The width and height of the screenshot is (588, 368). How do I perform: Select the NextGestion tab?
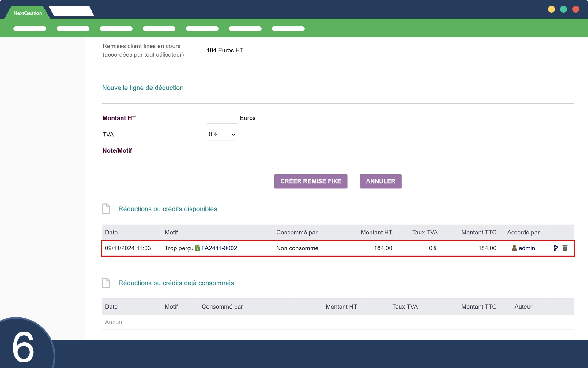pos(28,13)
